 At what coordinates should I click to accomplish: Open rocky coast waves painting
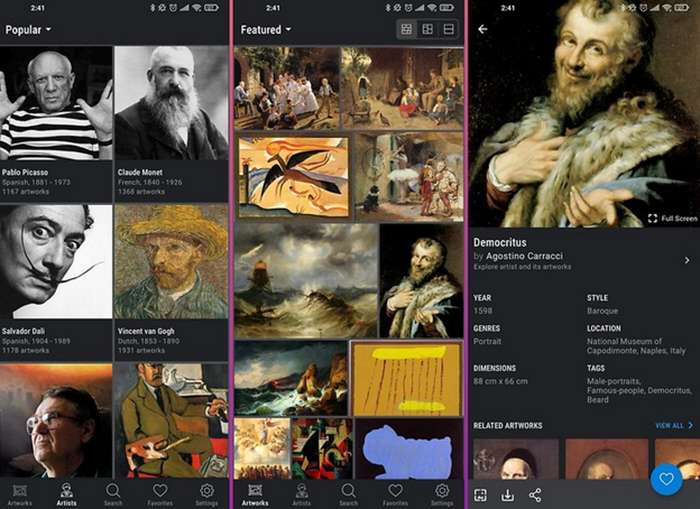pyautogui.click(x=291, y=379)
